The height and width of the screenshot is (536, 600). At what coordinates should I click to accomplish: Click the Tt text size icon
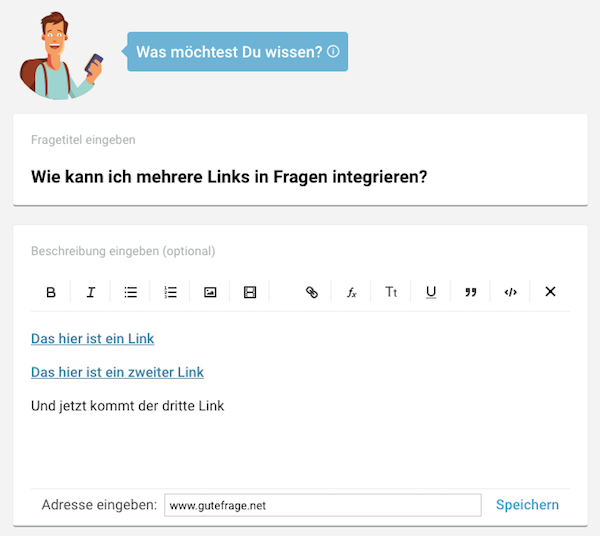391,292
